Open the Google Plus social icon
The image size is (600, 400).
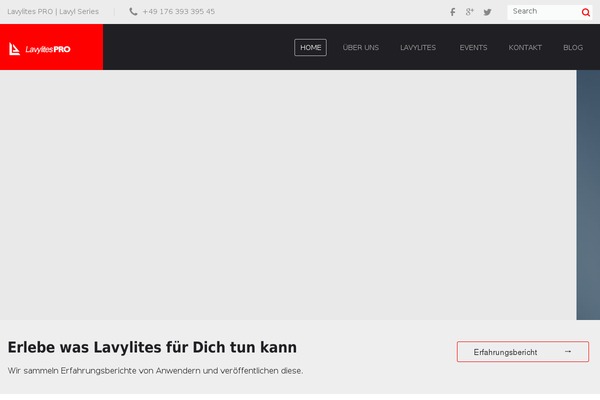pyautogui.click(x=470, y=12)
